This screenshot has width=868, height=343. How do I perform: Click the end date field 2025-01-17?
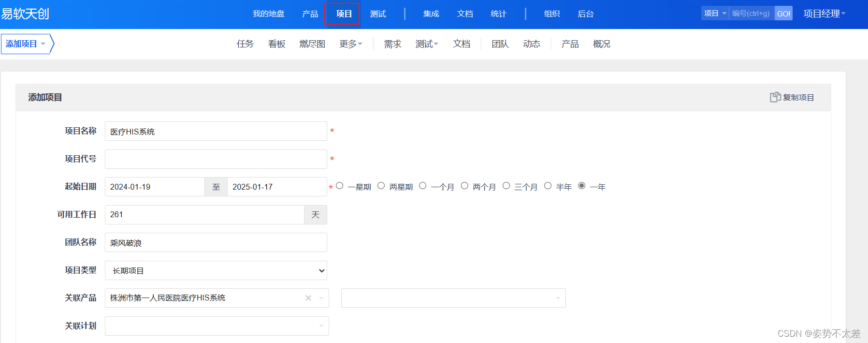pyautogui.click(x=277, y=187)
